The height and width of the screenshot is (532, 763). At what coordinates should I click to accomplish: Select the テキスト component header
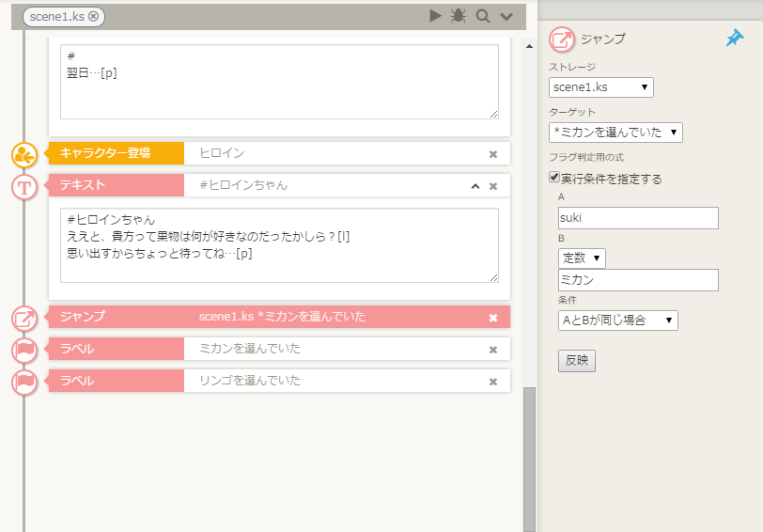point(117,185)
